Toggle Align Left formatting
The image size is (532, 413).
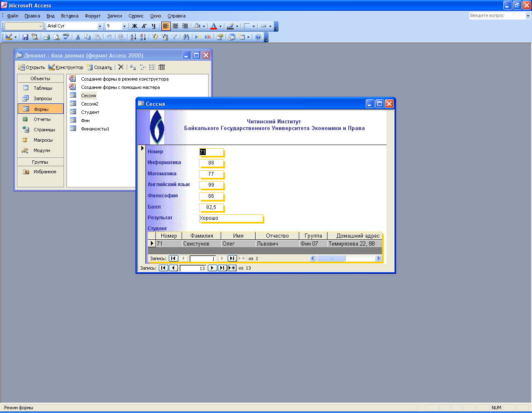(x=166, y=26)
